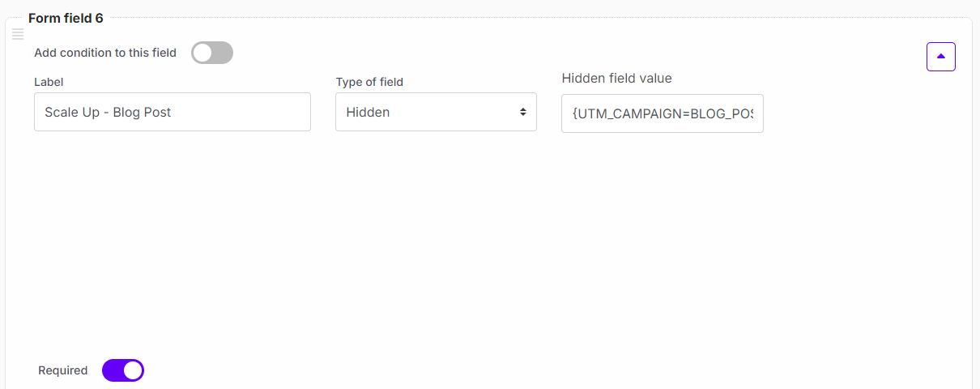Click the Hidden option text in the select
Viewport: 980px width, 389px height.
pyautogui.click(x=368, y=112)
